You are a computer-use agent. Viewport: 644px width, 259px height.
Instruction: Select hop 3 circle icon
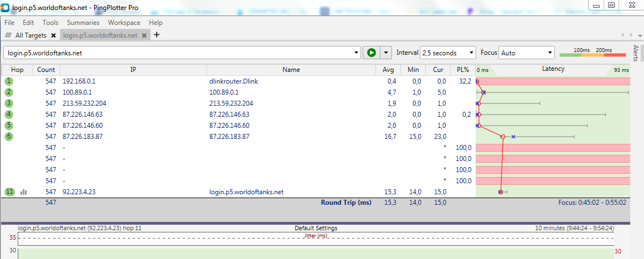(x=9, y=103)
